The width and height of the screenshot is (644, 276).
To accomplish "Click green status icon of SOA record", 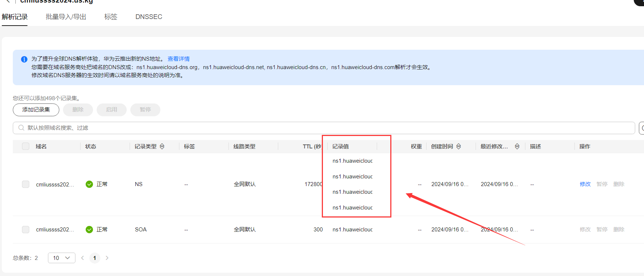I will 89,230.
